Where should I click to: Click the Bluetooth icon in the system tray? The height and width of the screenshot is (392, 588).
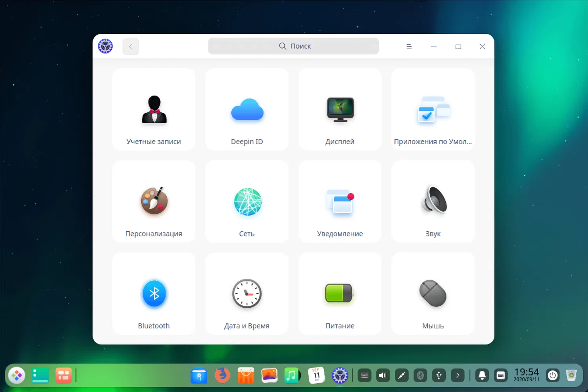pos(420,375)
